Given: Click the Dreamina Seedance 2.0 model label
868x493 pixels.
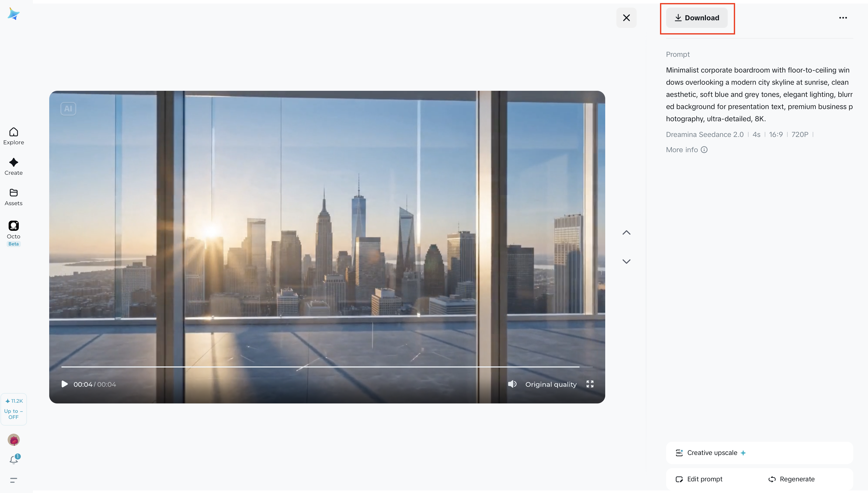Looking at the screenshot, I should [x=705, y=134].
